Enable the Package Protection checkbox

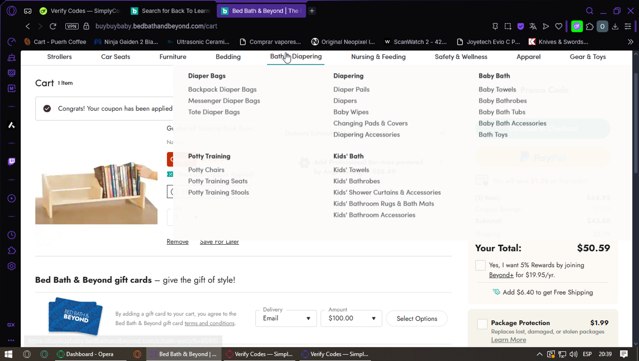pos(482,324)
